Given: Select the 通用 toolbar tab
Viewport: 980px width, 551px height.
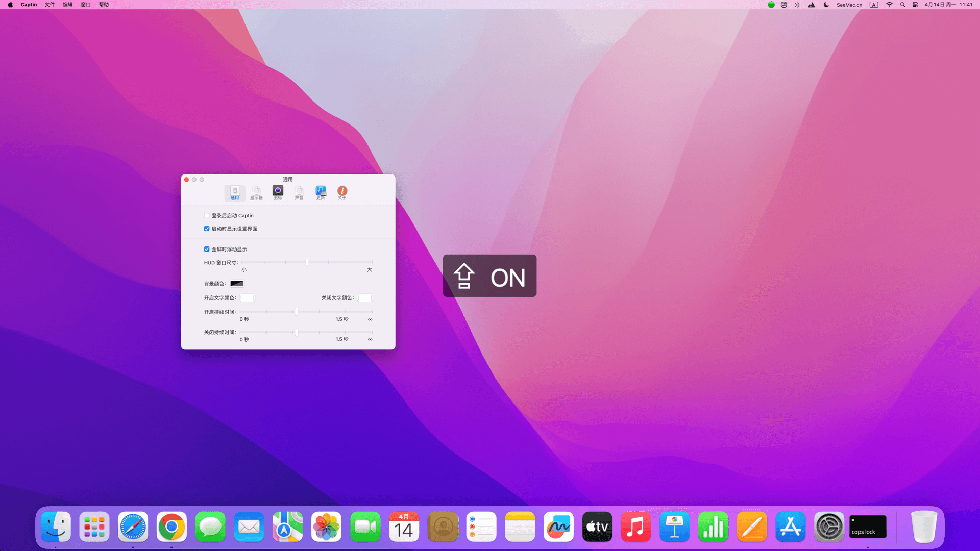Looking at the screenshot, I should coord(235,192).
